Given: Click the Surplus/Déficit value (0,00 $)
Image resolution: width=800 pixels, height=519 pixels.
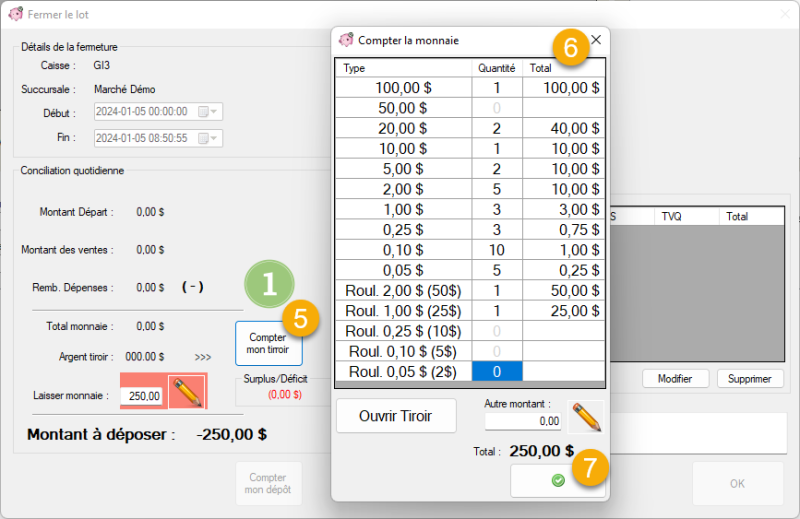Looking at the screenshot, I should tap(285, 394).
